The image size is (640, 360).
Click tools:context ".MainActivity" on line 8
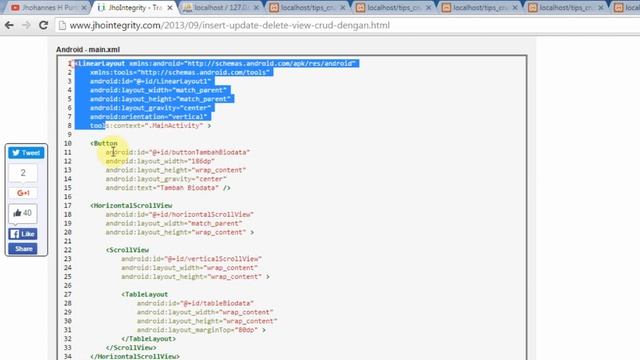pyautogui.click(x=150, y=126)
